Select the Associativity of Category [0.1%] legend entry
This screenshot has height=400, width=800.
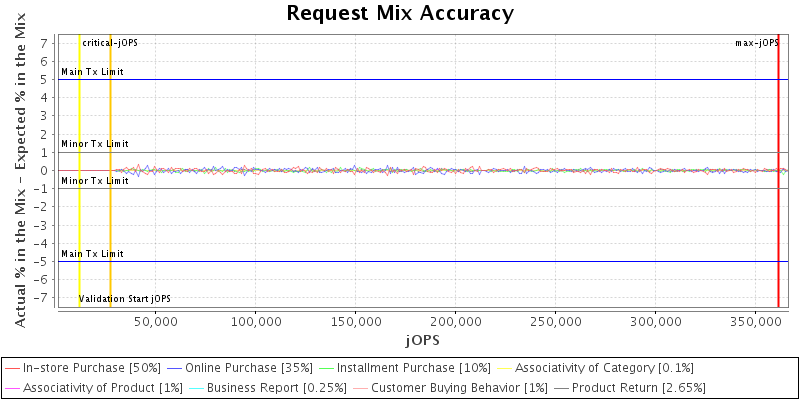(x=595, y=367)
